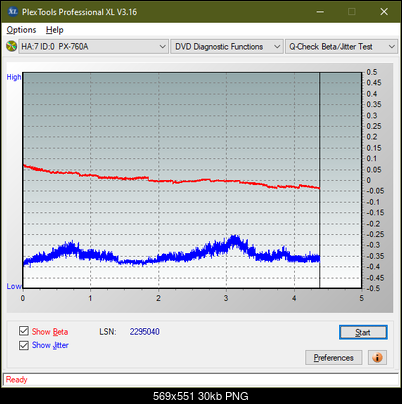Viewport: 402px width, 404px height.
Task: Close the PlexTools window
Action: pos(384,12)
